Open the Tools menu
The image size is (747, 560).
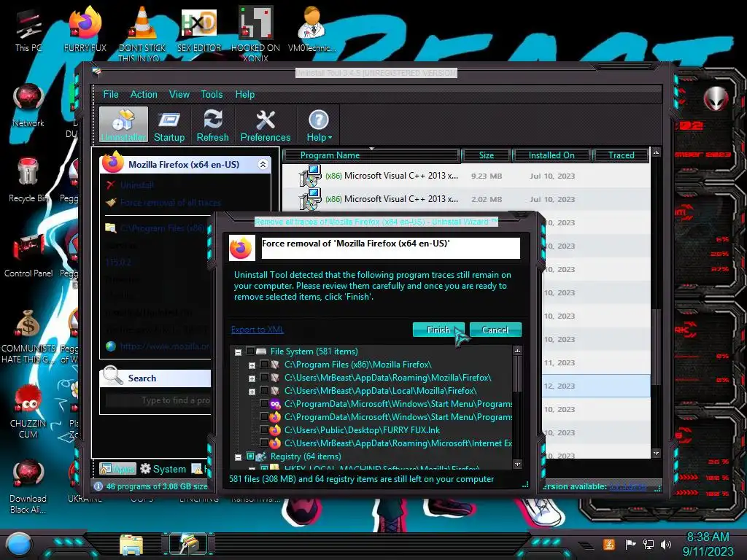click(212, 94)
